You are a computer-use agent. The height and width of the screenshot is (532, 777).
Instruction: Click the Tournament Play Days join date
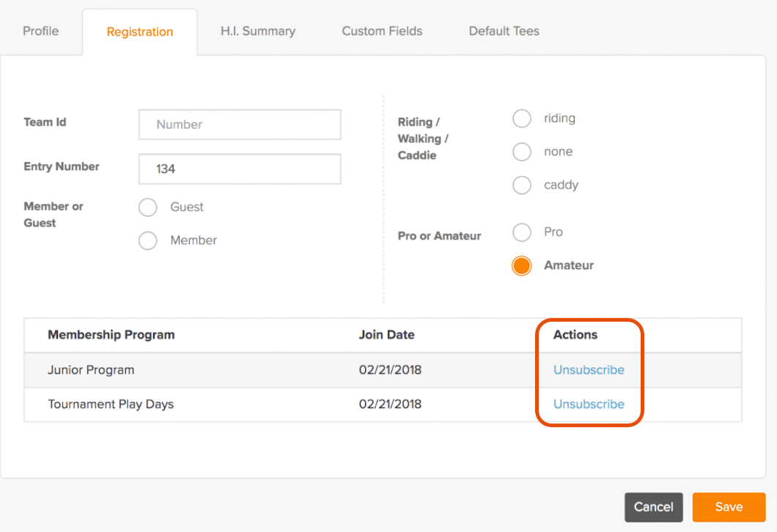point(390,404)
